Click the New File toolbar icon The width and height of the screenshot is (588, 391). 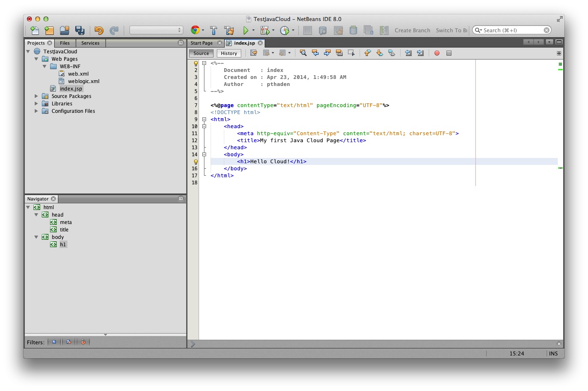point(35,30)
